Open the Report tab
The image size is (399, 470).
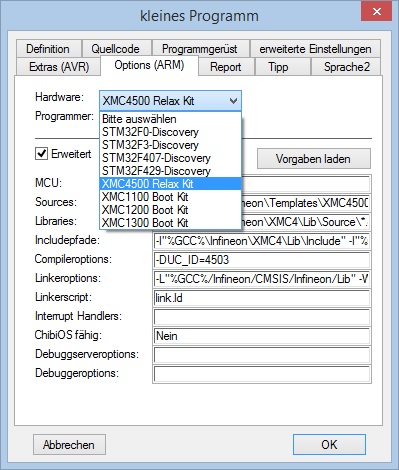tap(226, 67)
